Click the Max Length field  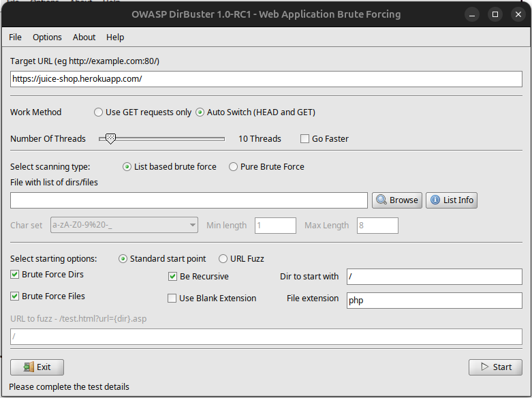[x=377, y=226]
